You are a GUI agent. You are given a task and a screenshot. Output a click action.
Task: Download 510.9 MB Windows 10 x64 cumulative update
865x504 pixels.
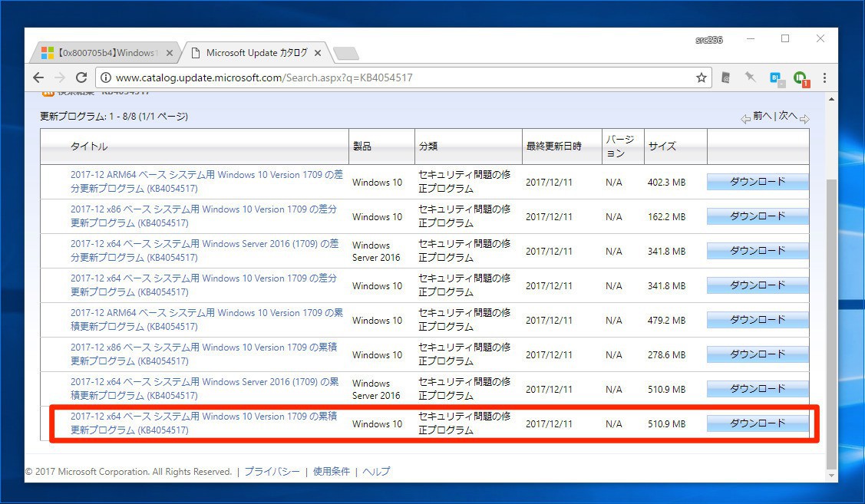(758, 423)
